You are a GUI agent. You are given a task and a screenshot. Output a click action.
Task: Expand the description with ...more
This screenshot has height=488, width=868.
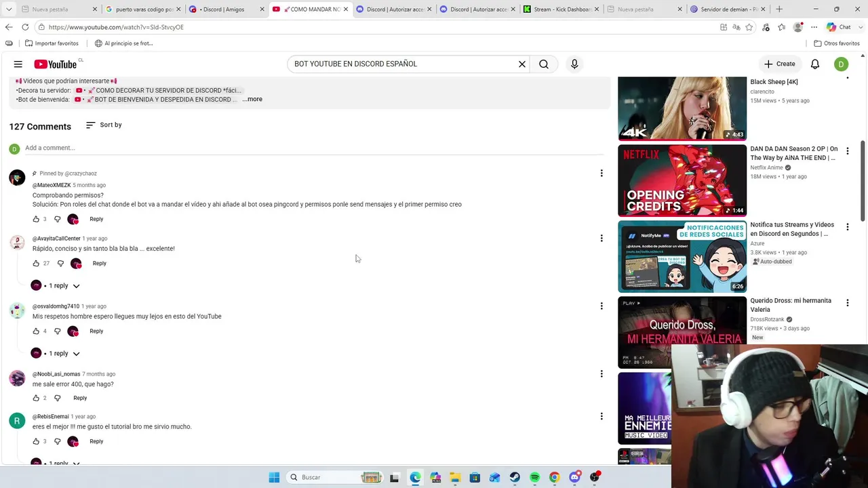[x=252, y=99]
